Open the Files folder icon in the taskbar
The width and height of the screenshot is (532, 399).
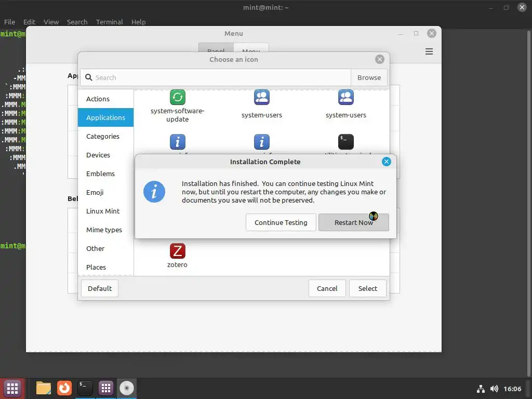coord(44,388)
